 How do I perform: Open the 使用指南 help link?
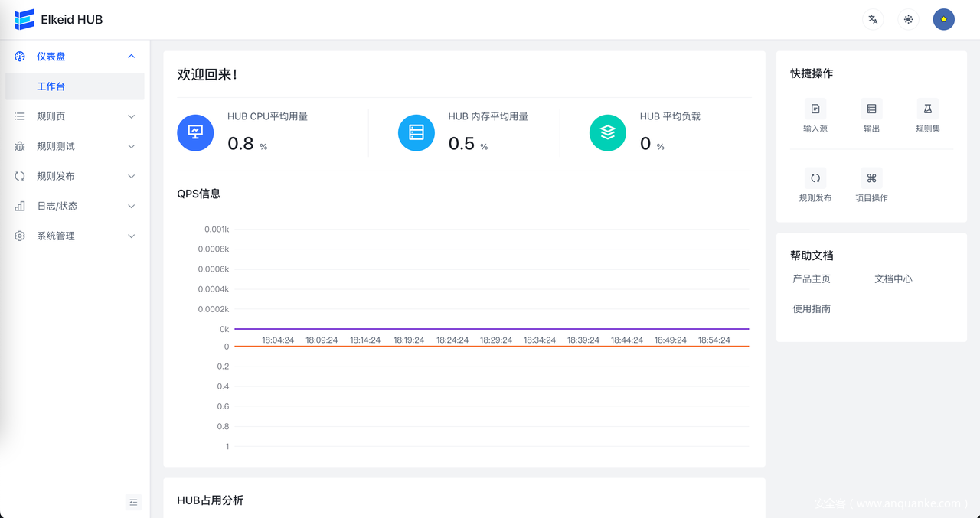pyautogui.click(x=812, y=309)
